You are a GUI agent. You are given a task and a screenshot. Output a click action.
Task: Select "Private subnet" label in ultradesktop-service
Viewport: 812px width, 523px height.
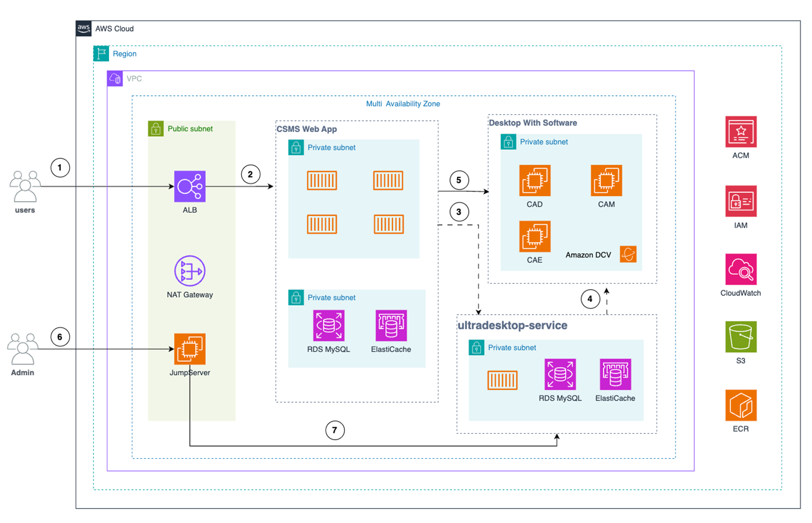tap(512, 348)
